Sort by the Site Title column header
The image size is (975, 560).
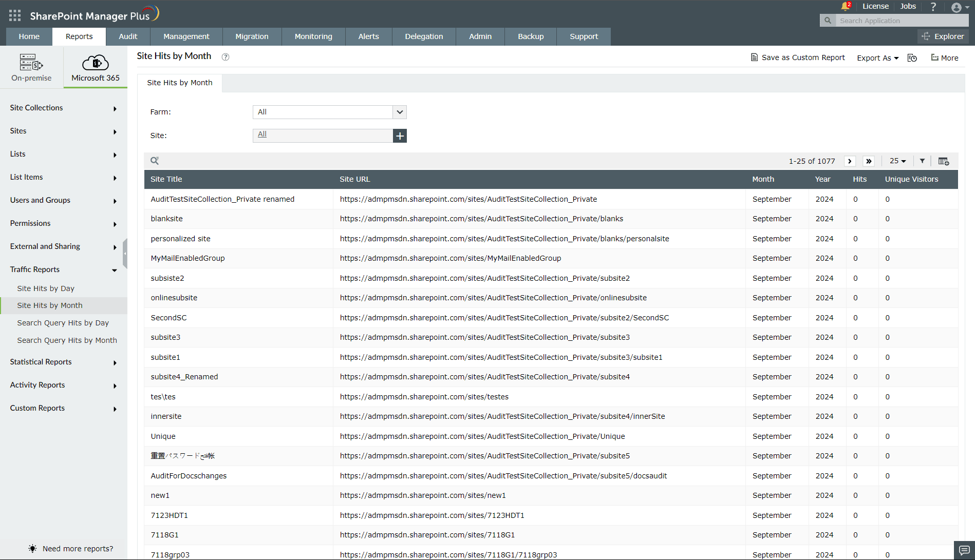coord(166,179)
